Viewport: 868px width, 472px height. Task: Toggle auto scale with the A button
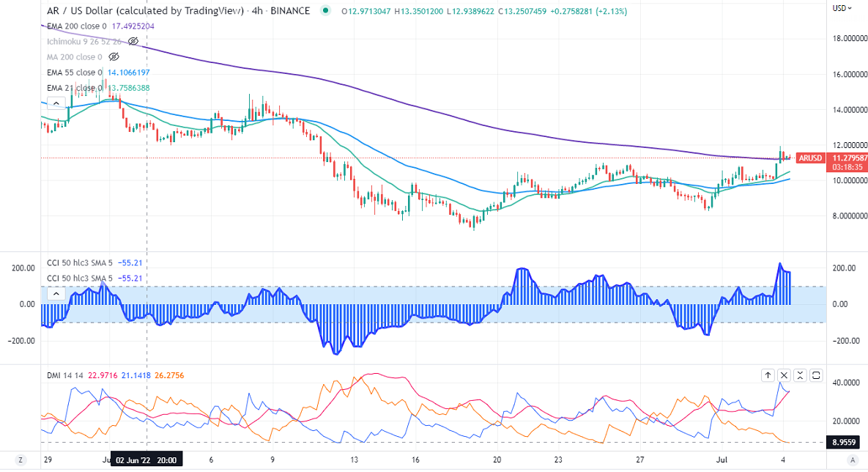(853, 460)
